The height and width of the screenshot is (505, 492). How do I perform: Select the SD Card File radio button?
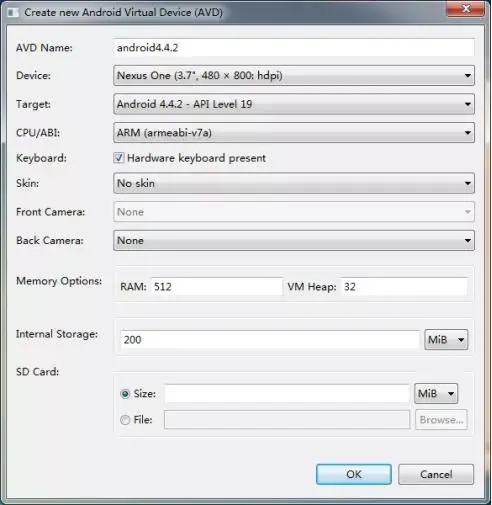coord(125,420)
